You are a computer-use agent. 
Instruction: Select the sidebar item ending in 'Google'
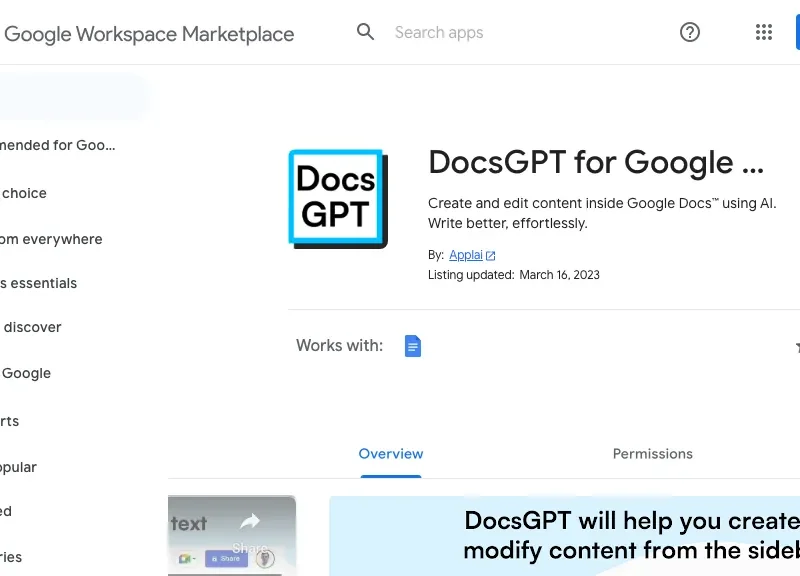pos(26,373)
